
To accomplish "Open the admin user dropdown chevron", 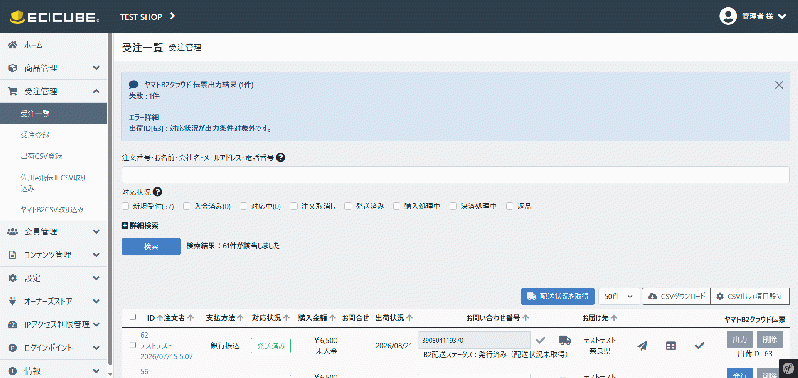I will [782, 17].
